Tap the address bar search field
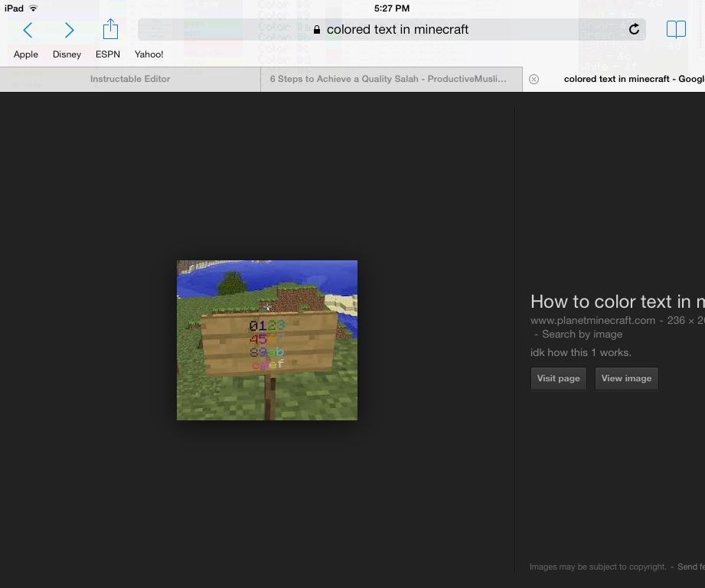The image size is (705, 588). click(392, 30)
